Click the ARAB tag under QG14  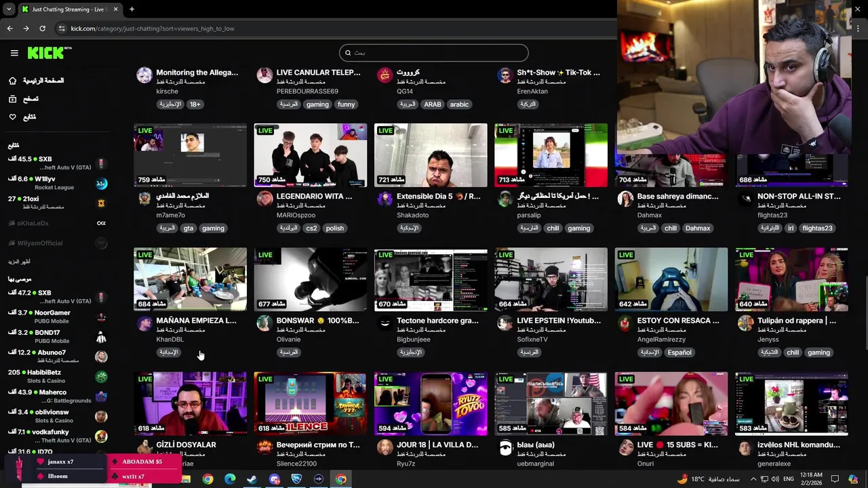(433, 104)
